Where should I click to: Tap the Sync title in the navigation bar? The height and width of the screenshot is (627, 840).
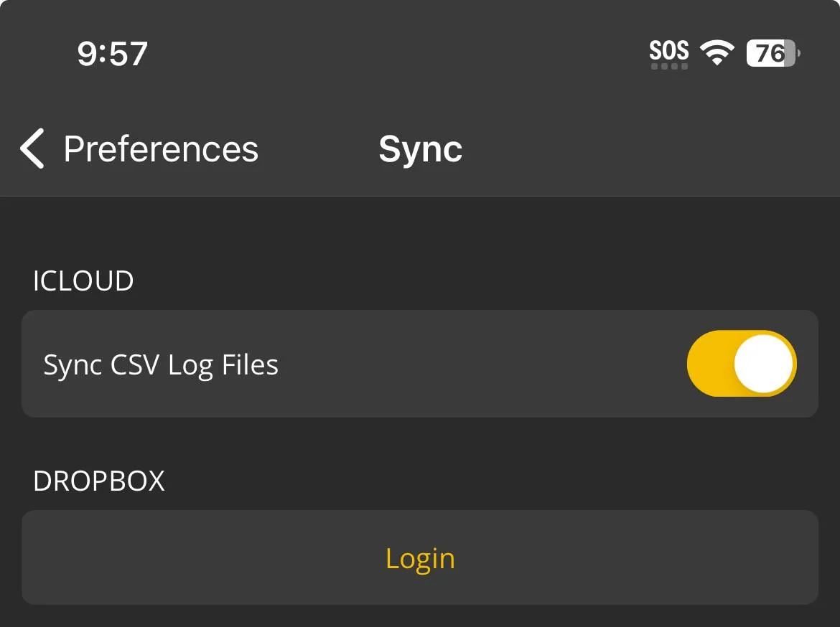(x=420, y=149)
